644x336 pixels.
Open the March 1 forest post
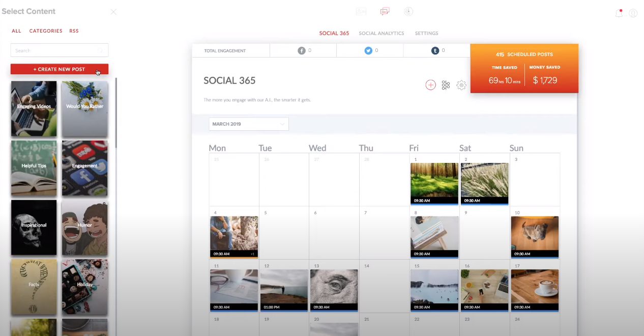(434, 183)
